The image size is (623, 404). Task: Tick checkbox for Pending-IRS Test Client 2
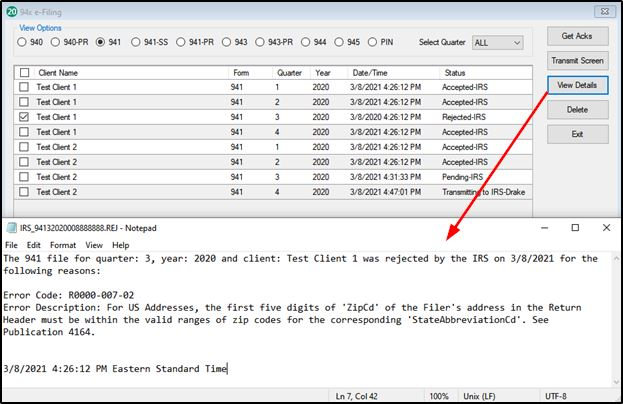(x=23, y=177)
